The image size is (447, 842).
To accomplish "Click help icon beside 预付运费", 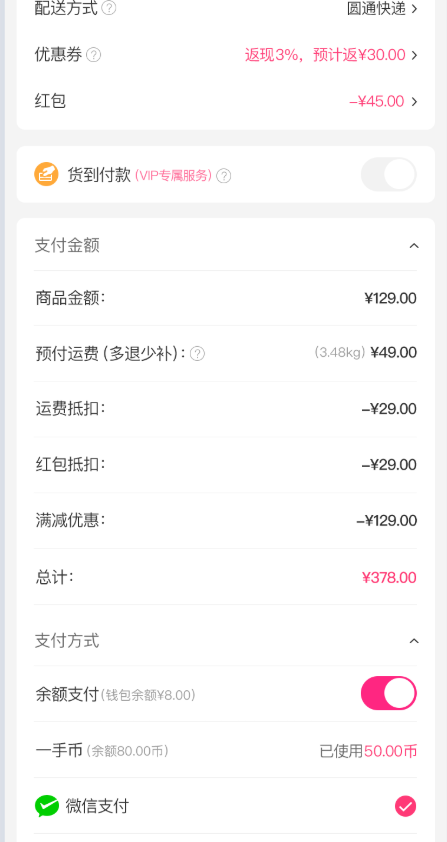I will coord(197,353).
